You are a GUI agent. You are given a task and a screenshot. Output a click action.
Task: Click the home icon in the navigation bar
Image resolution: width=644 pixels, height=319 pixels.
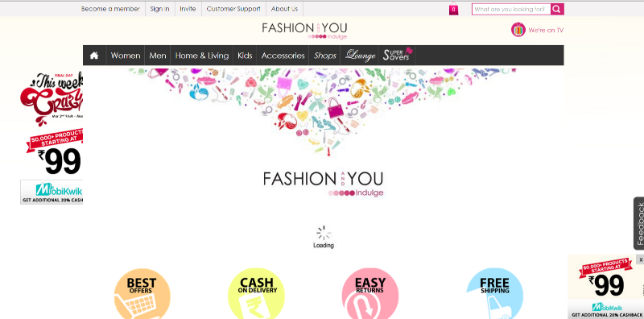click(94, 56)
